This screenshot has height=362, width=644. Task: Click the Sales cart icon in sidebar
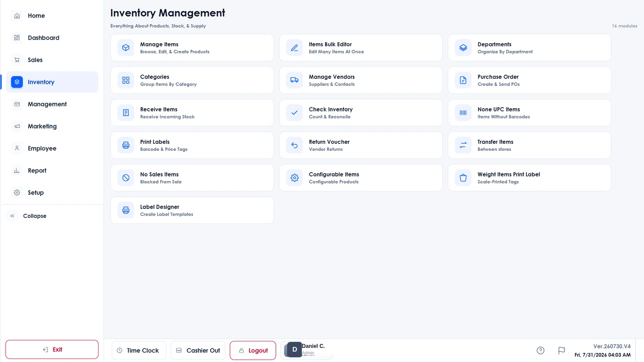pyautogui.click(x=17, y=60)
